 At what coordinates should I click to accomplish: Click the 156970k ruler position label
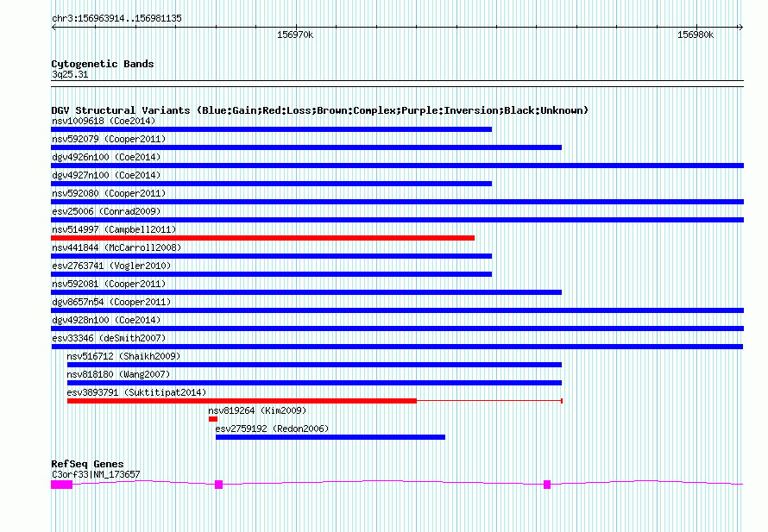(295, 35)
